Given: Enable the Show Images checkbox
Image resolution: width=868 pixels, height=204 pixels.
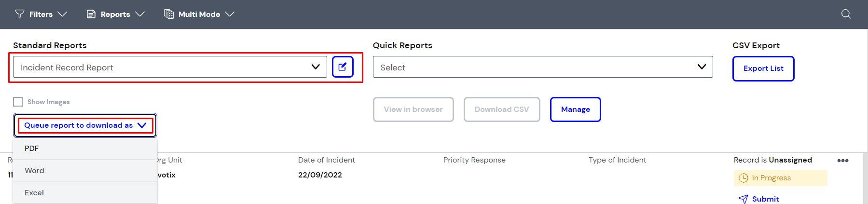Looking at the screenshot, I should point(18,102).
